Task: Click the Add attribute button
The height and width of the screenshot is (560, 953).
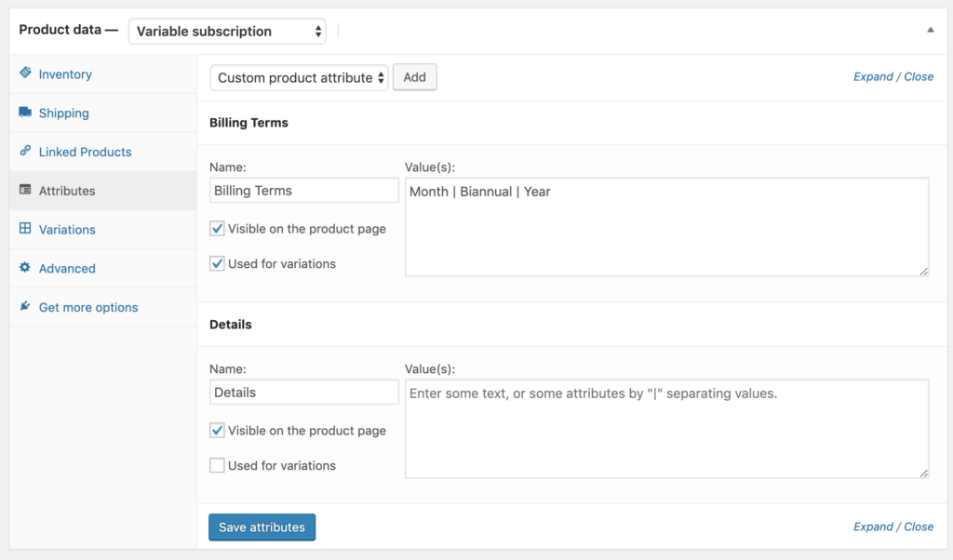Action: (414, 77)
